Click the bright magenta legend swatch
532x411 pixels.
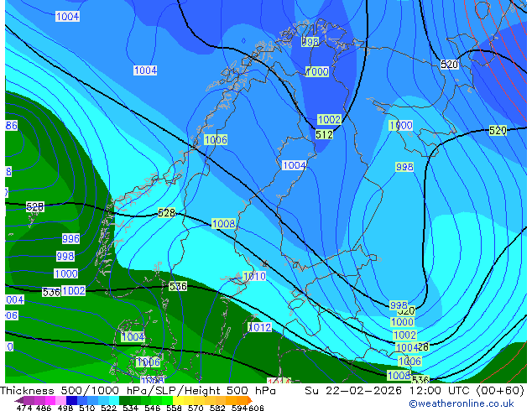pyautogui.click(x=50, y=400)
